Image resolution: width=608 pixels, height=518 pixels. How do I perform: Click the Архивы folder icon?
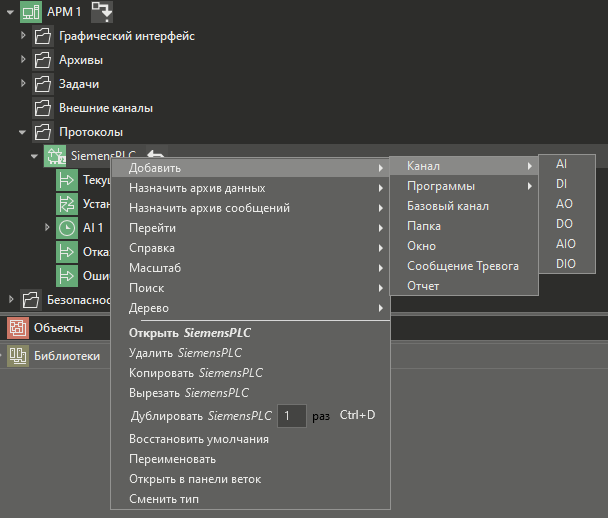click(x=43, y=60)
